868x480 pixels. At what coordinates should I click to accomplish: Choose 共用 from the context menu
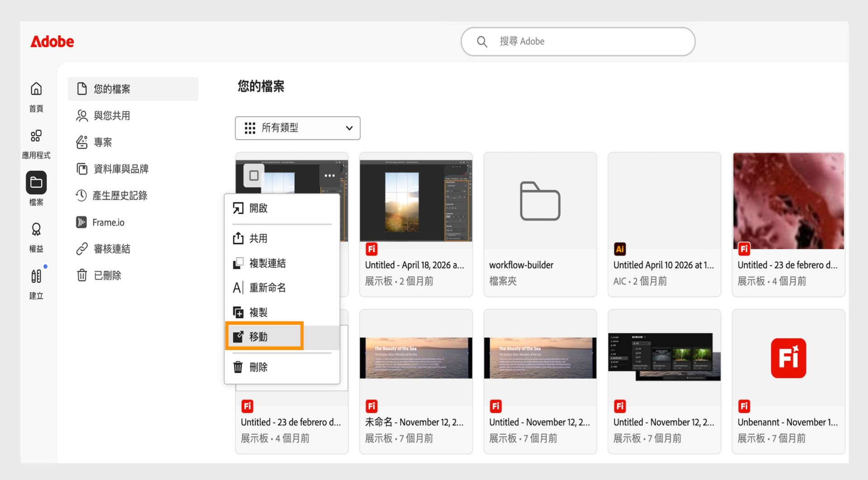[282, 238]
